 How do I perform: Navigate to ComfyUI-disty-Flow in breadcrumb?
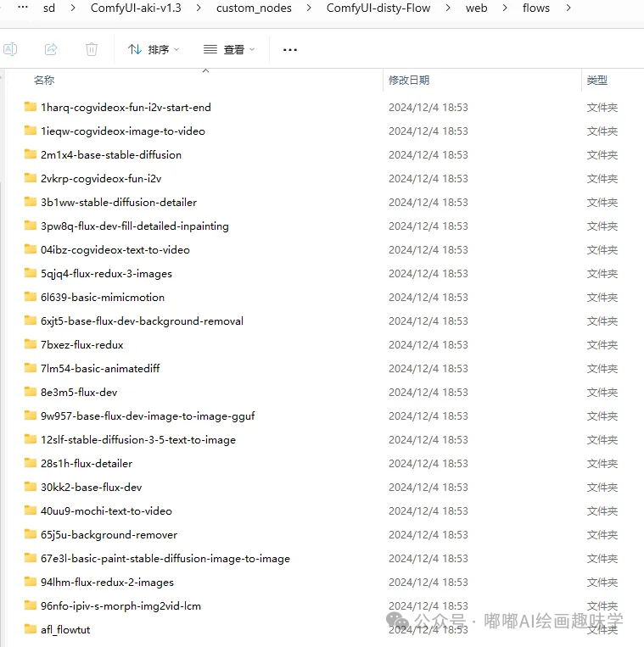378,8
